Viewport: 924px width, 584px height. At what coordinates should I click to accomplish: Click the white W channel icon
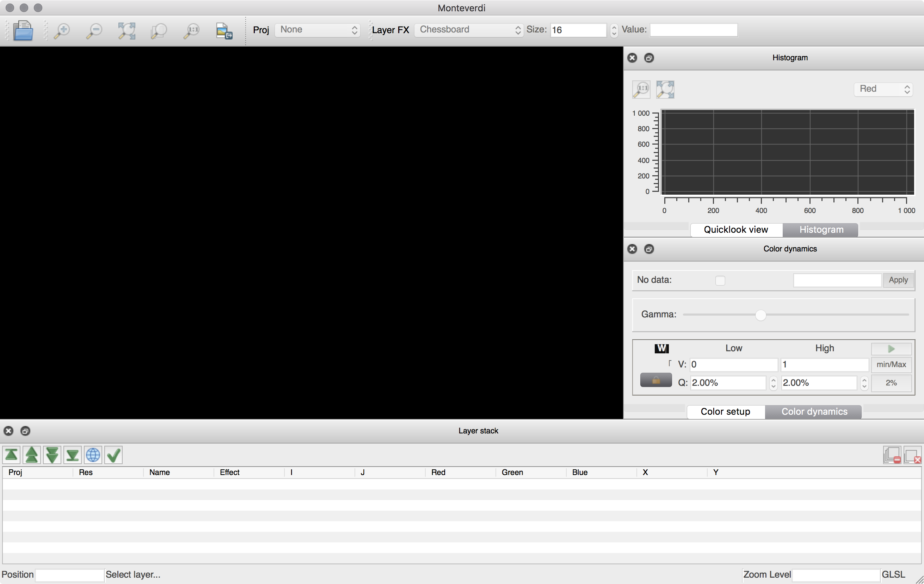pos(661,348)
